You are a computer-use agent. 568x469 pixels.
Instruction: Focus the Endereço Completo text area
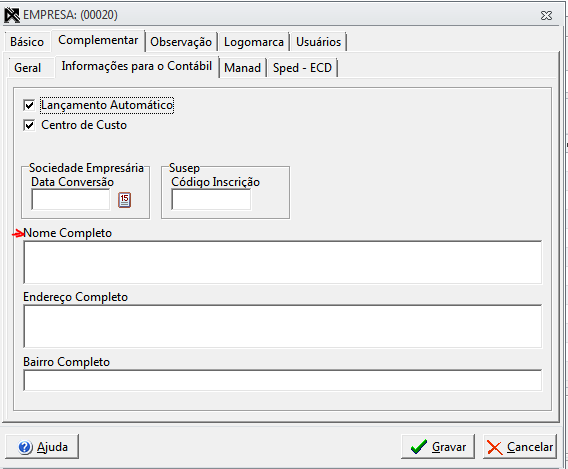(x=283, y=326)
